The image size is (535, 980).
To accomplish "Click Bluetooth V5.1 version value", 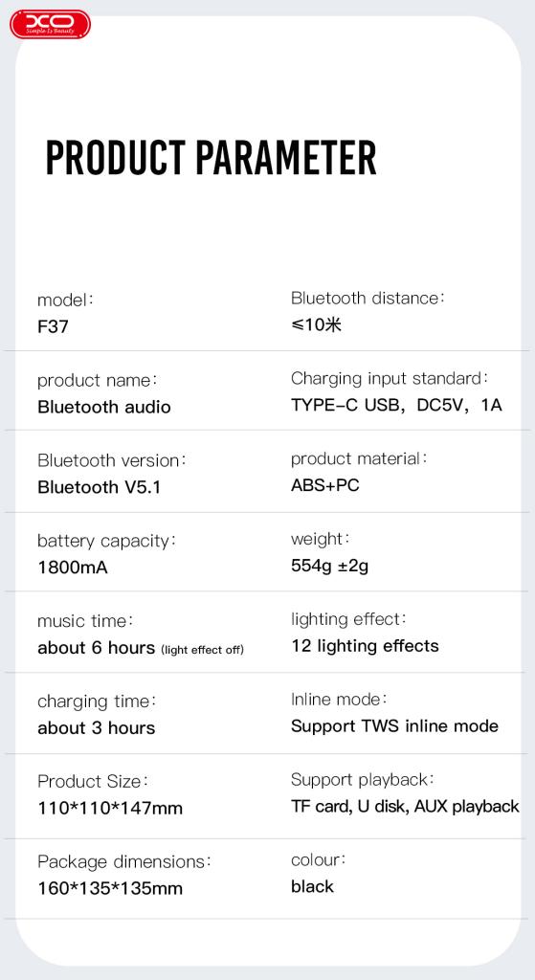I will point(100,487).
